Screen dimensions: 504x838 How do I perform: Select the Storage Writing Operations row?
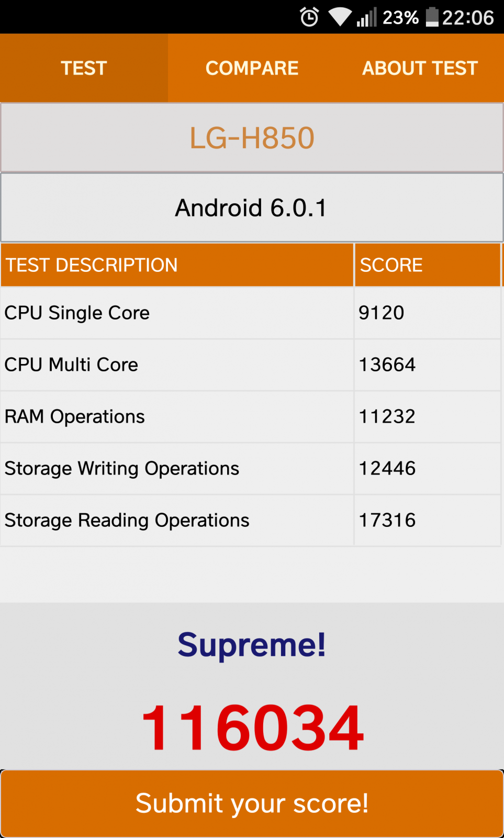click(251, 468)
